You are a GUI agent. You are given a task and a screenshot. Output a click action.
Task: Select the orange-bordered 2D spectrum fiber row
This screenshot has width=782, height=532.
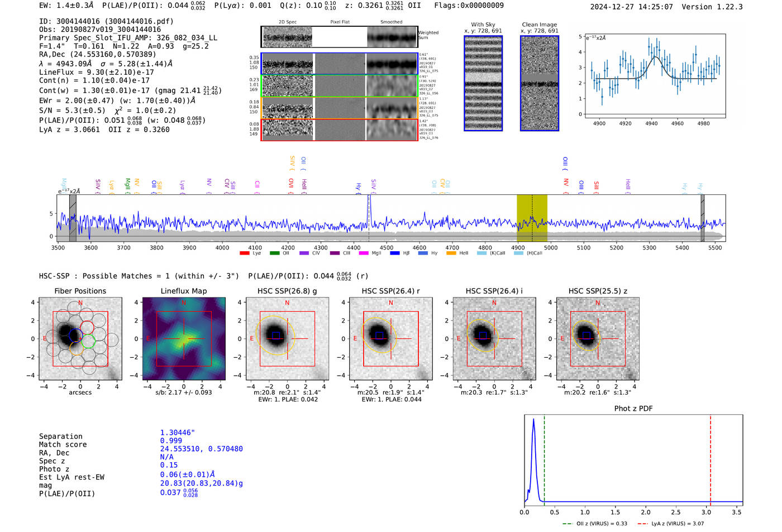point(339,108)
